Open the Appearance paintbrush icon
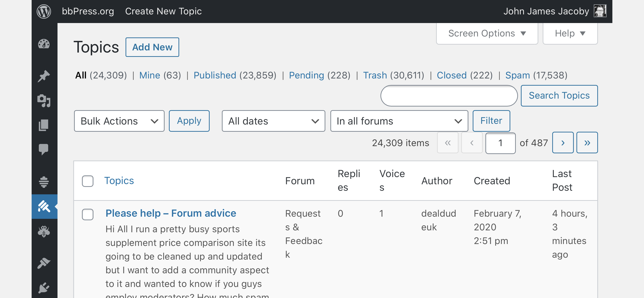Image resolution: width=644 pixels, height=298 pixels. pyautogui.click(x=44, y=263)
